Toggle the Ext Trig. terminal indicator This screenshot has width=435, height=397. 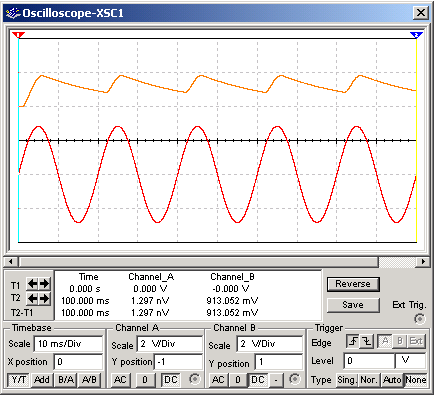click(419, 319)
